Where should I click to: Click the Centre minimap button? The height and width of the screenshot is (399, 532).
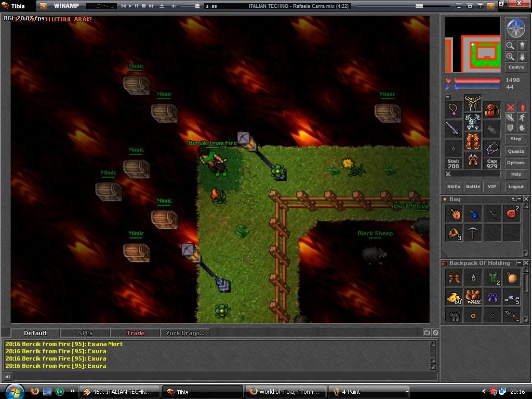516,67
